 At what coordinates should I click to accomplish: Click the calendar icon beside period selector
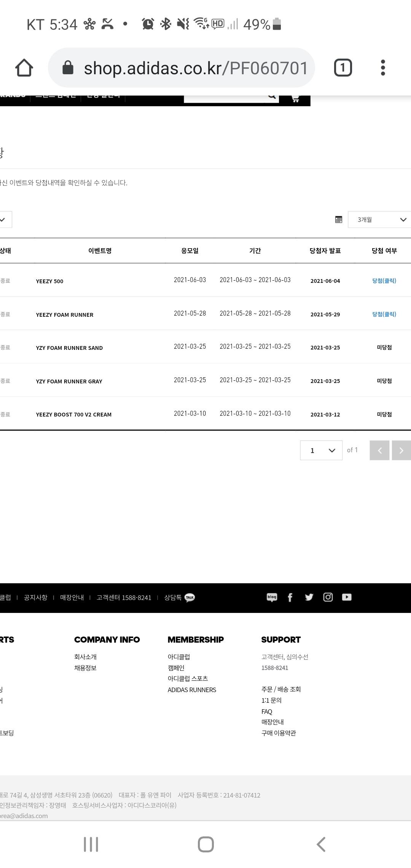[339, 220]
